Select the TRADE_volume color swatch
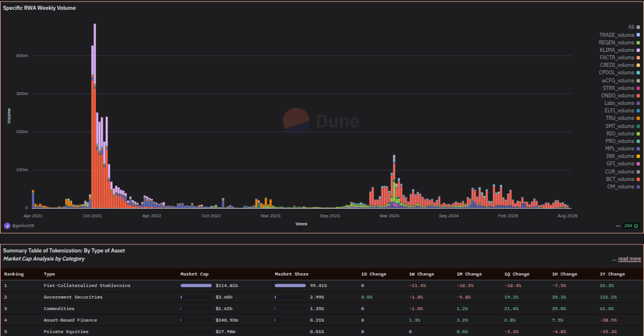 pos(638,35)
